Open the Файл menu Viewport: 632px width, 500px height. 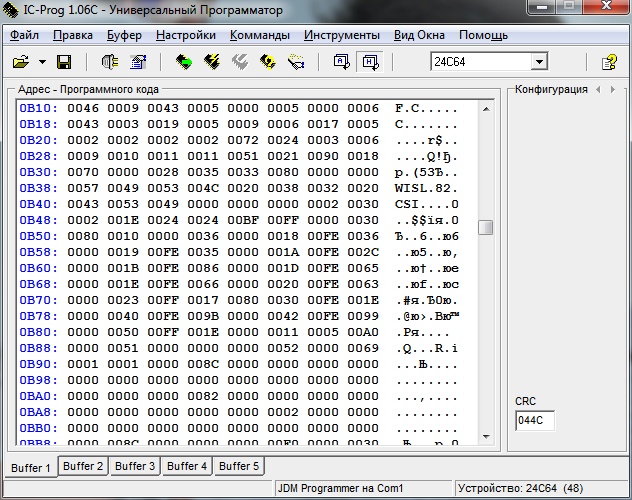click(x=24, y=35)
